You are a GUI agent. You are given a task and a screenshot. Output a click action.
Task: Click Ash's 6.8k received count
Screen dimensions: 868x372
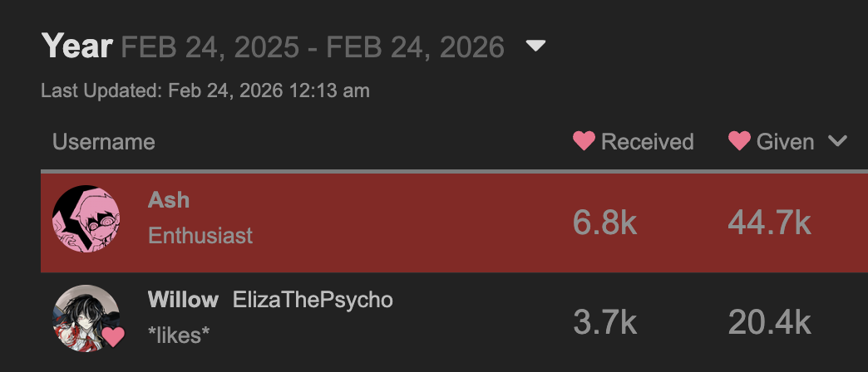(604, 222)
